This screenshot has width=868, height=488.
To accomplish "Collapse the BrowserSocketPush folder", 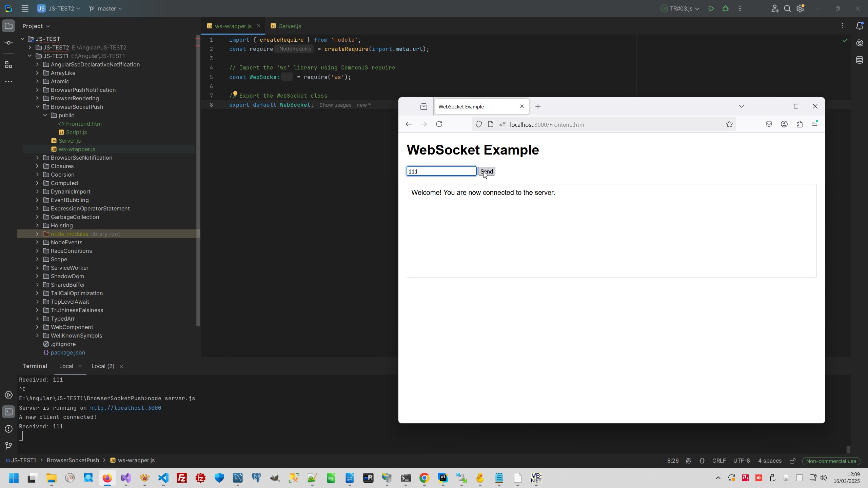I will [x=37, y=107].
